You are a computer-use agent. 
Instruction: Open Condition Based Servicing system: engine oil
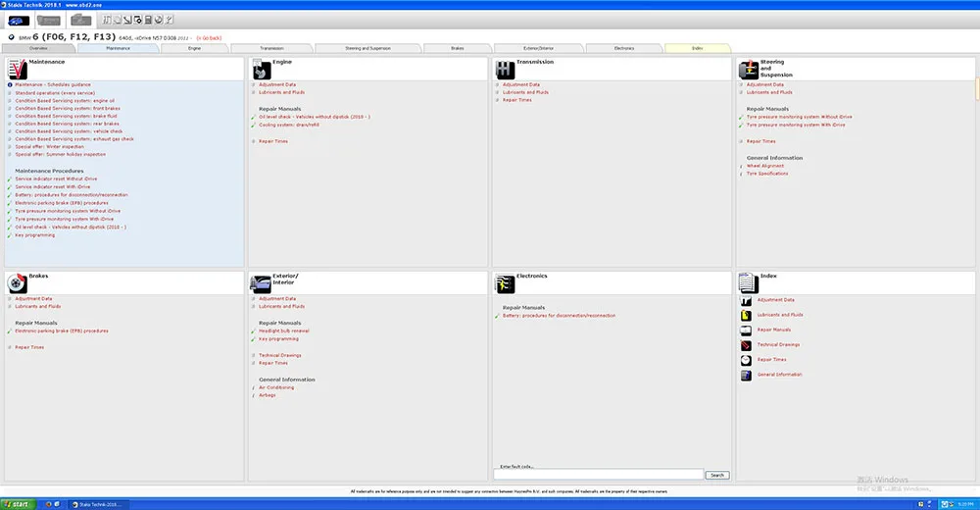pos(65,100)
